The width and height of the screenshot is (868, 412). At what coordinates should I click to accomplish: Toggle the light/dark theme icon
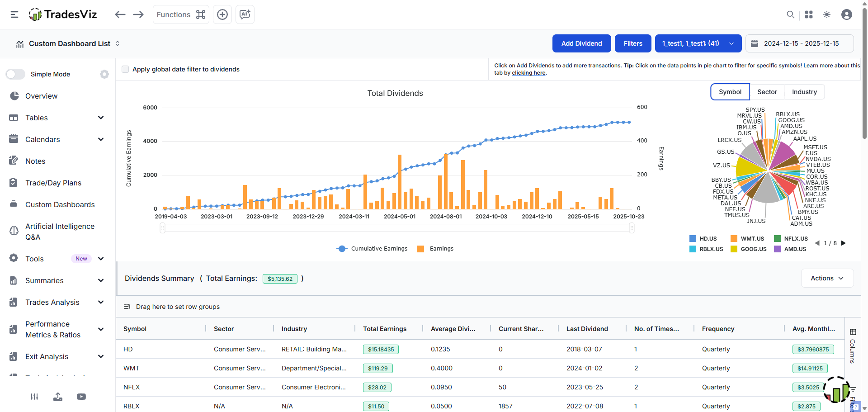(827, 14)
